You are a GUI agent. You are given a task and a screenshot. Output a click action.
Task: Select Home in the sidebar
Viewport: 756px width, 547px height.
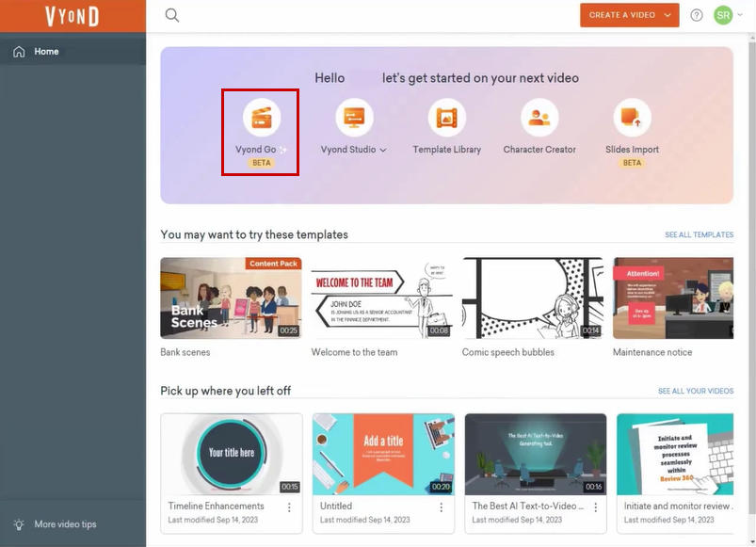[46, 52]
